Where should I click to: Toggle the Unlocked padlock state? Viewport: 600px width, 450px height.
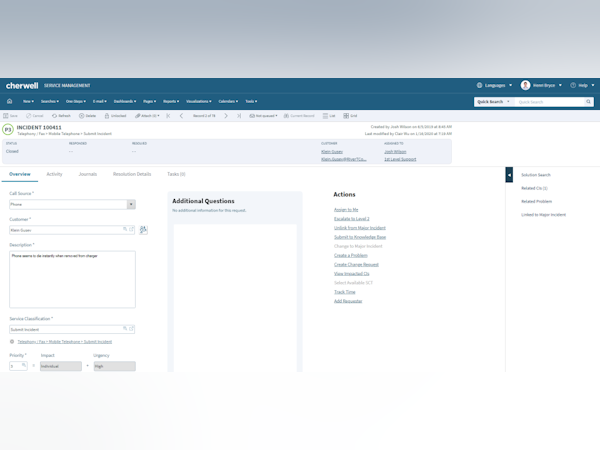(x=115, y=116)
